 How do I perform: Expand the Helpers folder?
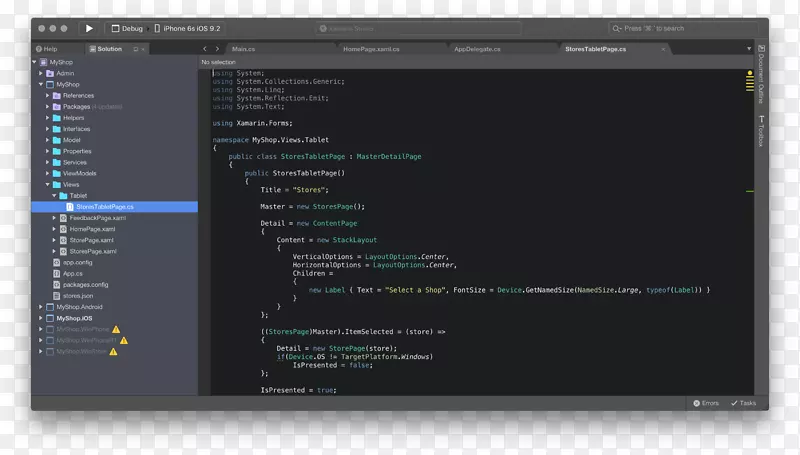(48, 118)
